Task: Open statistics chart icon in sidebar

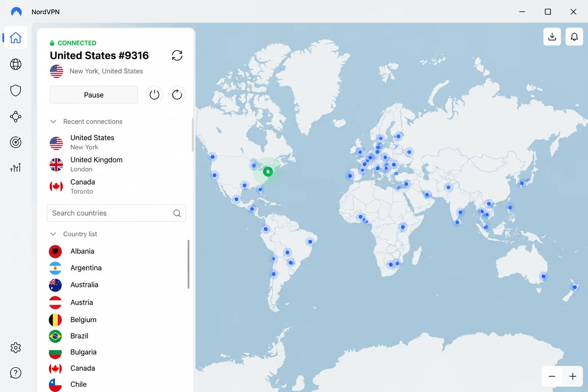Action: click(x=16, y=168)
